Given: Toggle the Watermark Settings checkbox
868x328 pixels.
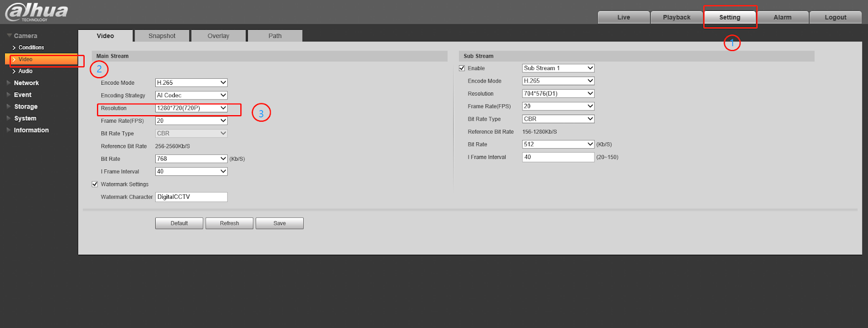Looking at the screenshot, I should [x=95, y=185].
